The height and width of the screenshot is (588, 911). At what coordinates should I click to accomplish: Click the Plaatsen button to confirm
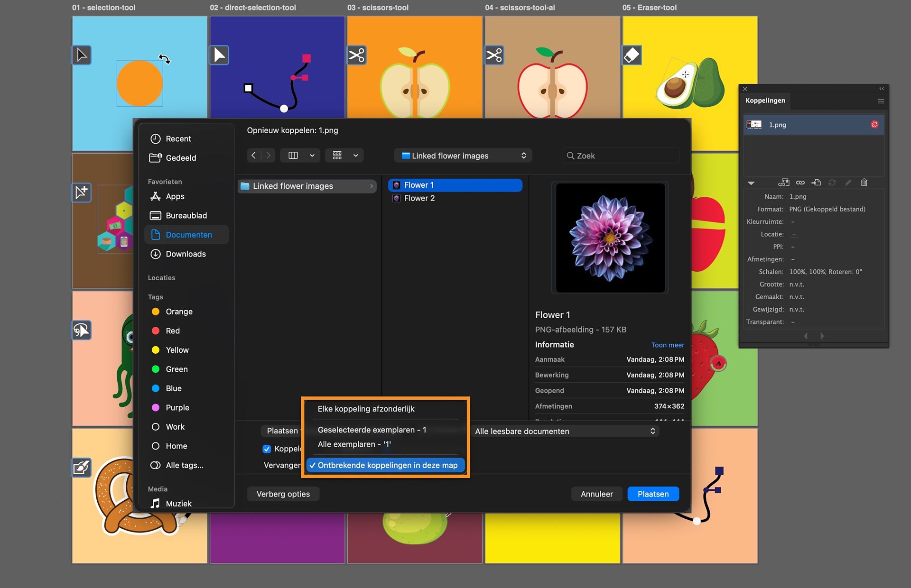pos(653,494)
